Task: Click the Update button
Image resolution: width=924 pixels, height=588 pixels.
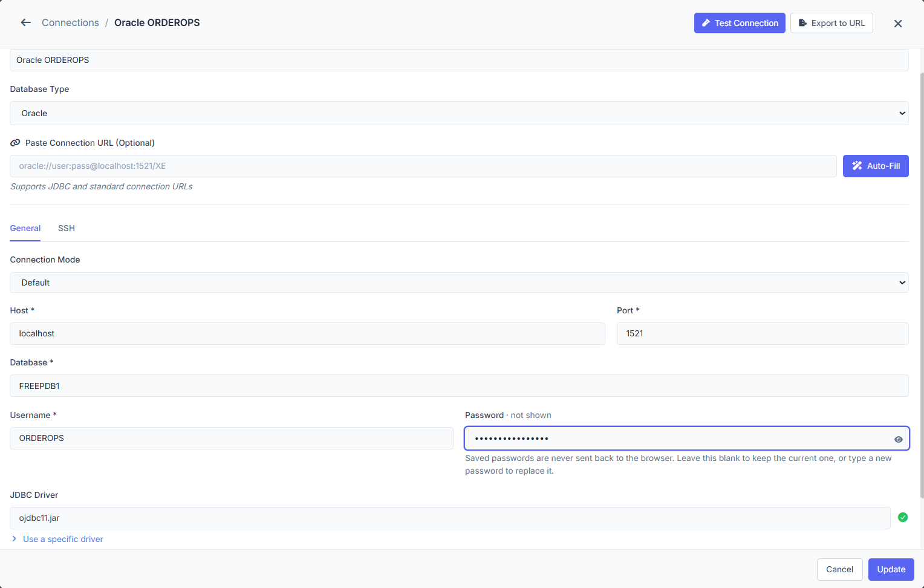Action: pos(891,569)
